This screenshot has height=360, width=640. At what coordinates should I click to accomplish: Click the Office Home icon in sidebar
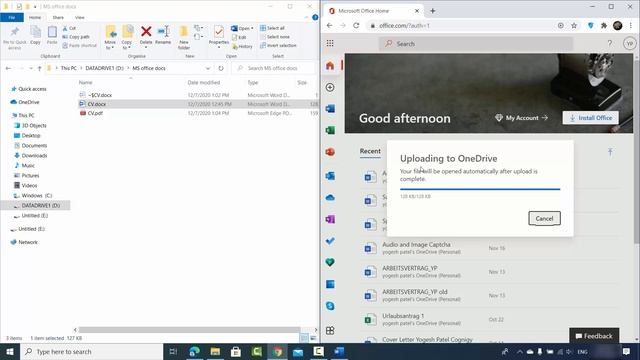(x=330, y=65)
